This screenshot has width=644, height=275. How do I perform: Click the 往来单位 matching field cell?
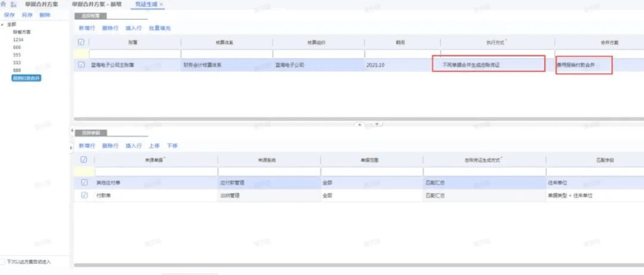coord(595,183)
